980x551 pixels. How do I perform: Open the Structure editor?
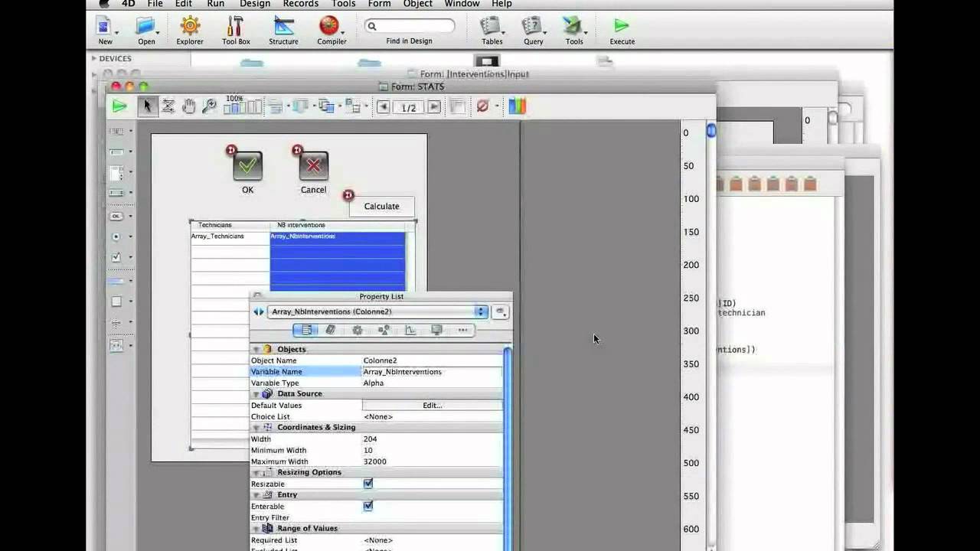click(283, 26)
